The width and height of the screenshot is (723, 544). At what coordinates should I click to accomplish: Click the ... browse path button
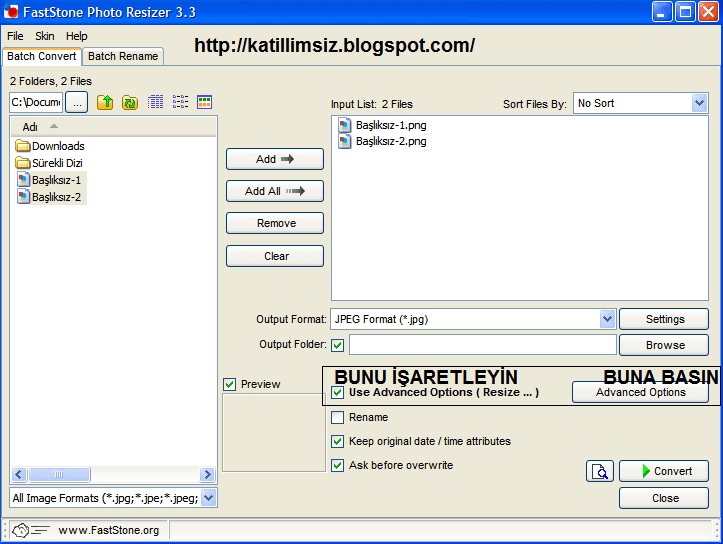pyautogui.click(x=77, y=102)
